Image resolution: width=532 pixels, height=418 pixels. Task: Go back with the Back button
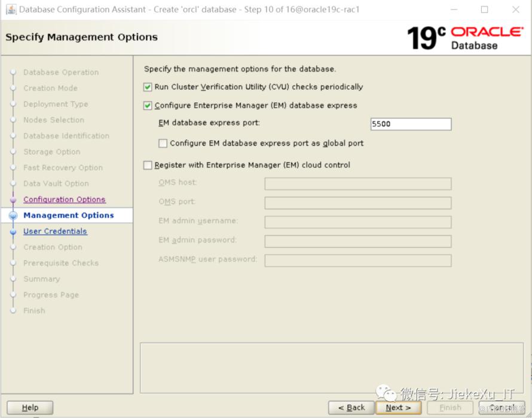click(351, 407)
